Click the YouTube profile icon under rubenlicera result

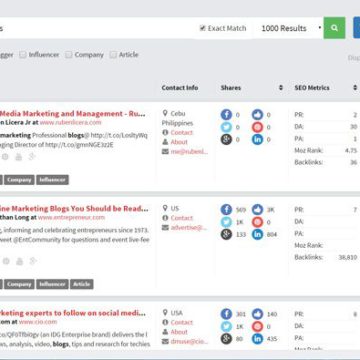pyautogui.click(x=19, y=157)
